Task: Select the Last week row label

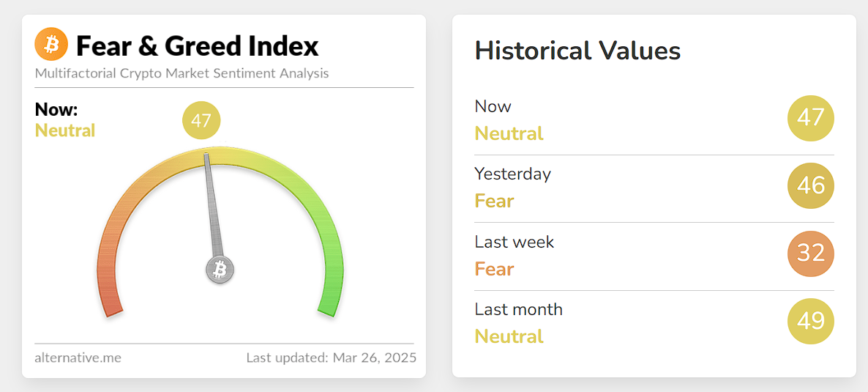Action: (514, 242)
